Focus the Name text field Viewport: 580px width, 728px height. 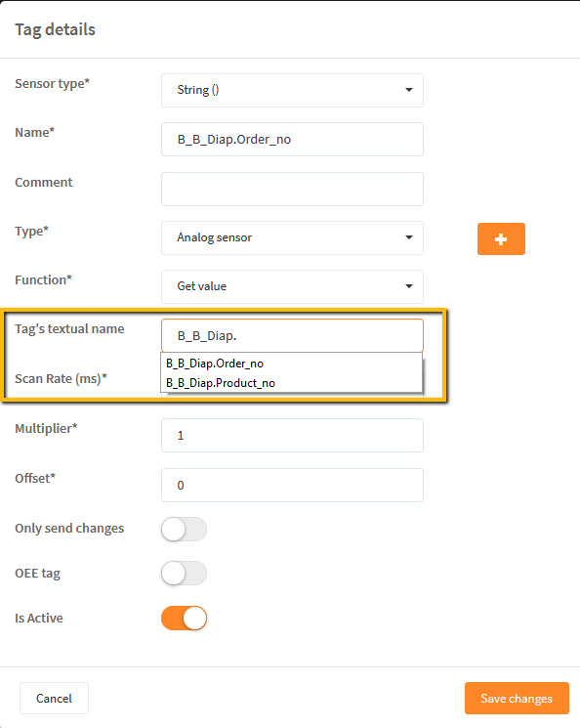pos(292,140)
